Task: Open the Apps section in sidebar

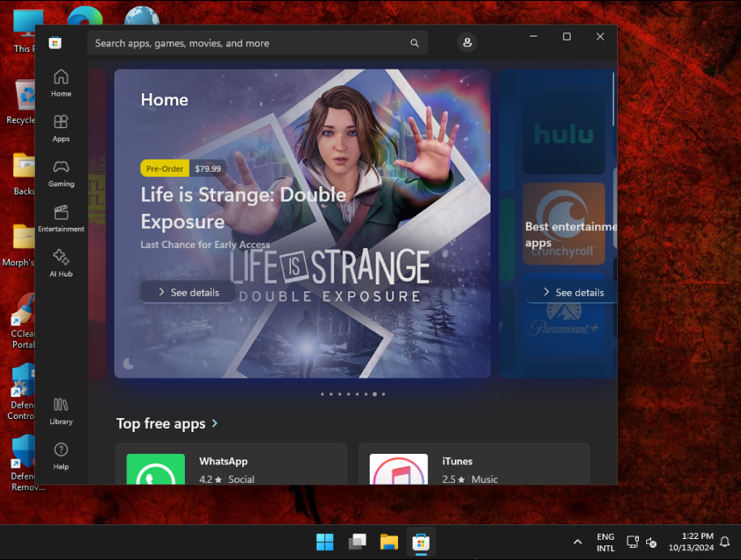Action: coord(61,128)
